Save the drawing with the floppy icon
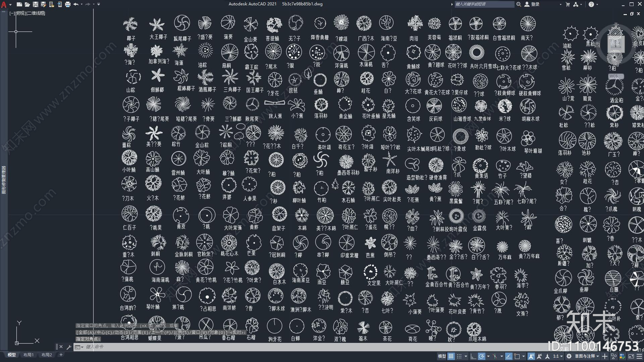Screen dimensions: 644x362 (x=35, y=4)
